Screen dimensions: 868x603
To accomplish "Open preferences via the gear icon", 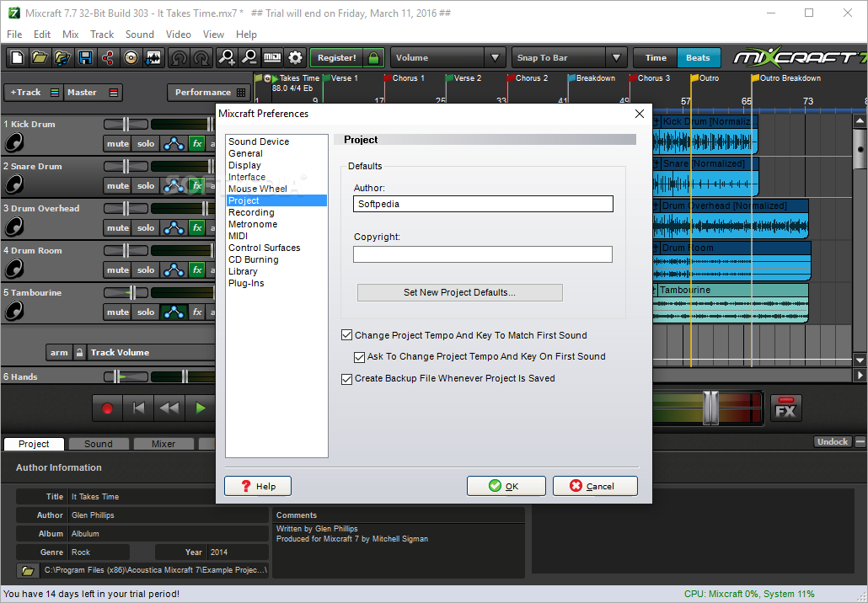I will 295,57.
